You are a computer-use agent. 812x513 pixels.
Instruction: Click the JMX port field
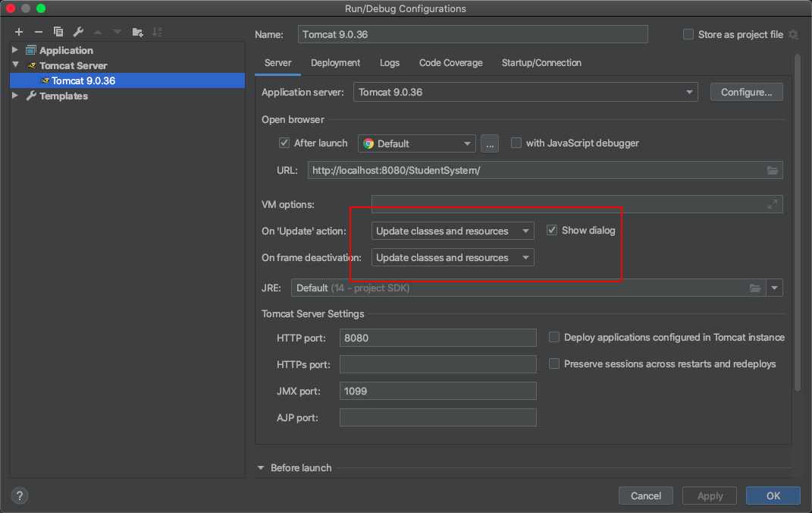click(438, 391)
